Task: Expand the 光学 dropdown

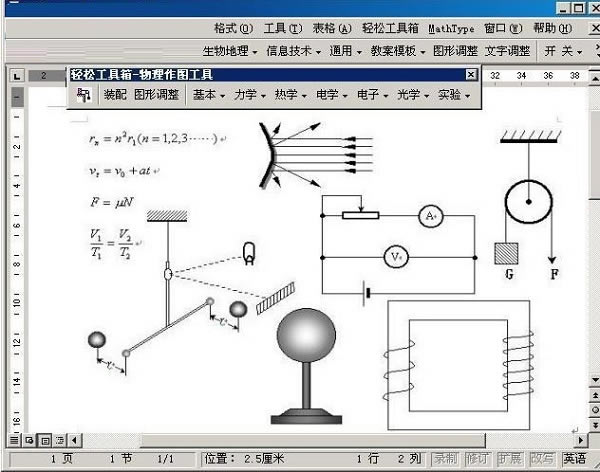Action: 412,95
